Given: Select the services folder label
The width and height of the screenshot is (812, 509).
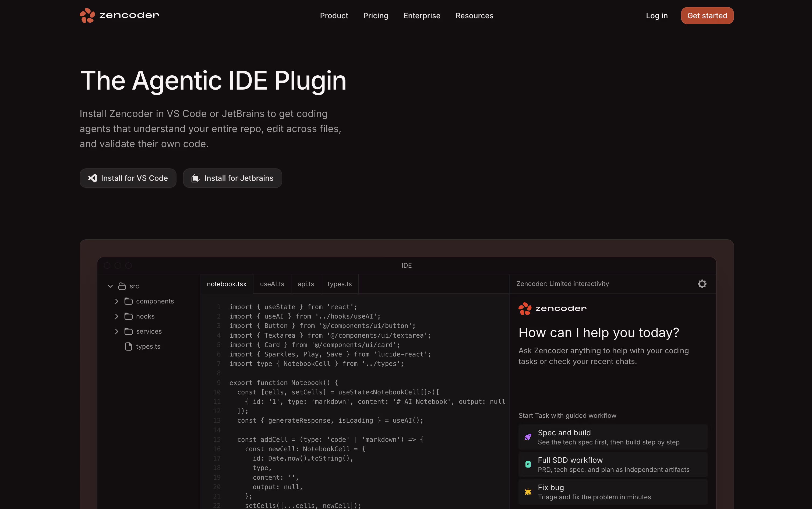Looking at the screenshot, I should (x=149, y=332).
